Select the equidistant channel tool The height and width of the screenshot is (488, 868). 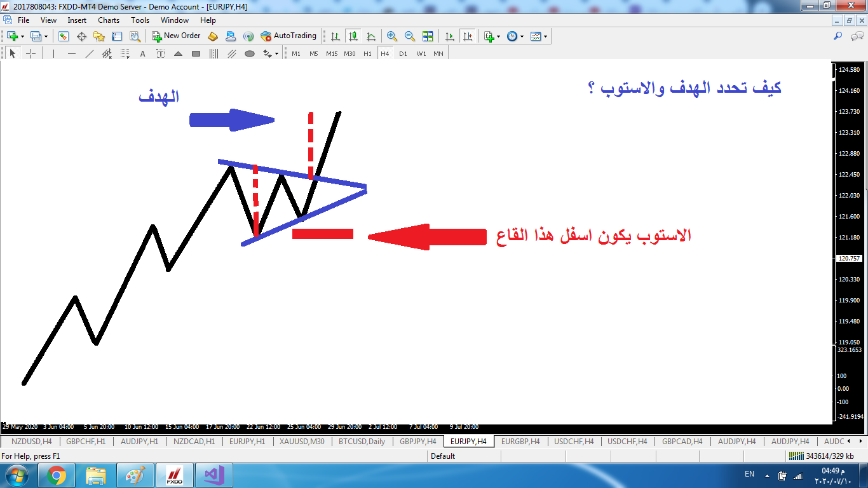[x=107, y=54]
